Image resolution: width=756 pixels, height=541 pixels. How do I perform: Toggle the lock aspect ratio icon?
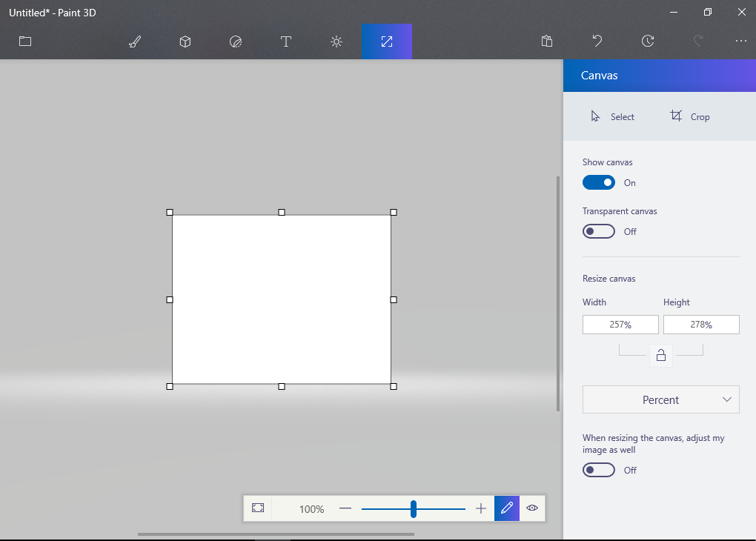click(661, 356)
